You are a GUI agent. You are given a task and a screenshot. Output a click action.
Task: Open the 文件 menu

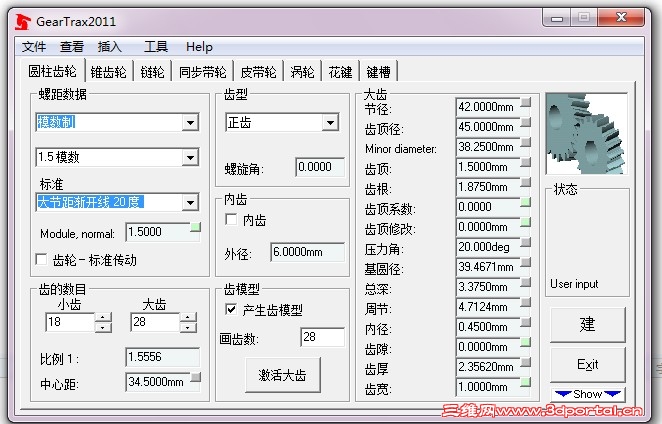pos(34,46)
